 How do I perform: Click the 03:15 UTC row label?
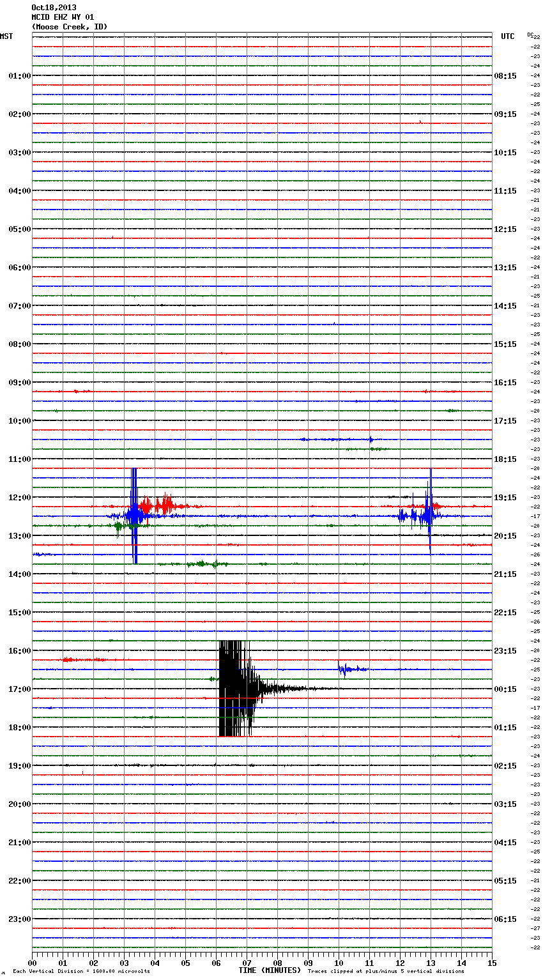505,804
